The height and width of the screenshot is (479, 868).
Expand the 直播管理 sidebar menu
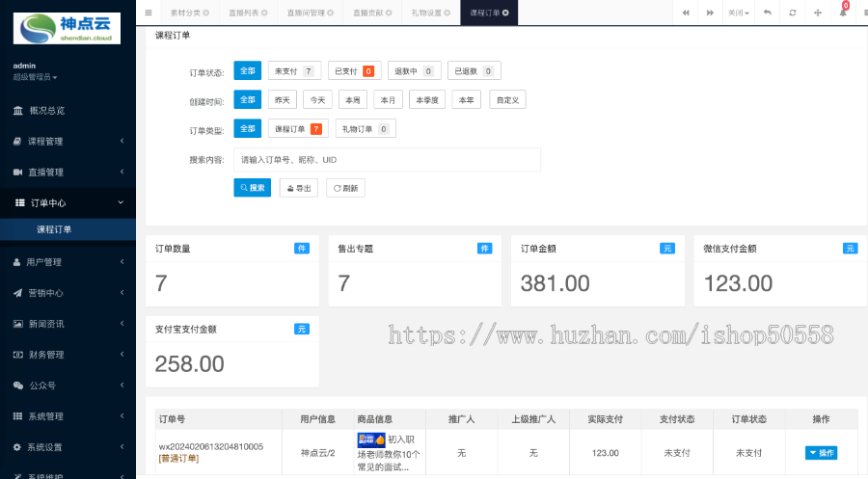(x=68, y=173)
